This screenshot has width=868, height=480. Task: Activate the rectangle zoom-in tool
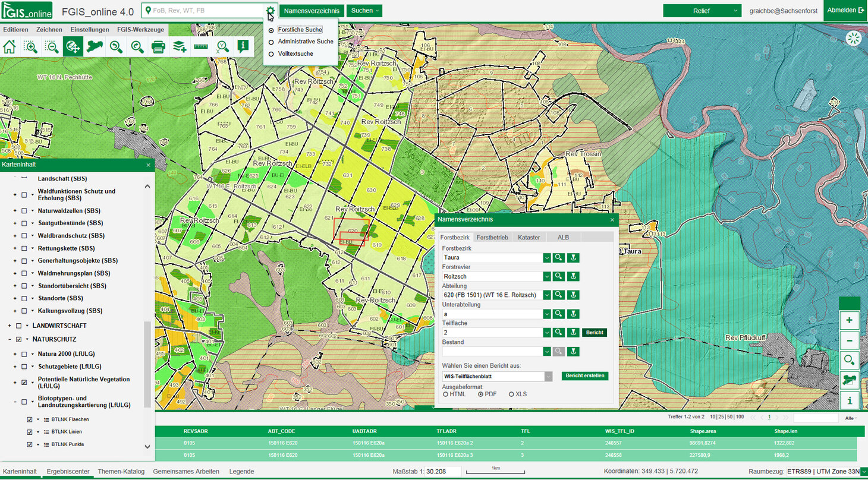(x=30, y=46)
